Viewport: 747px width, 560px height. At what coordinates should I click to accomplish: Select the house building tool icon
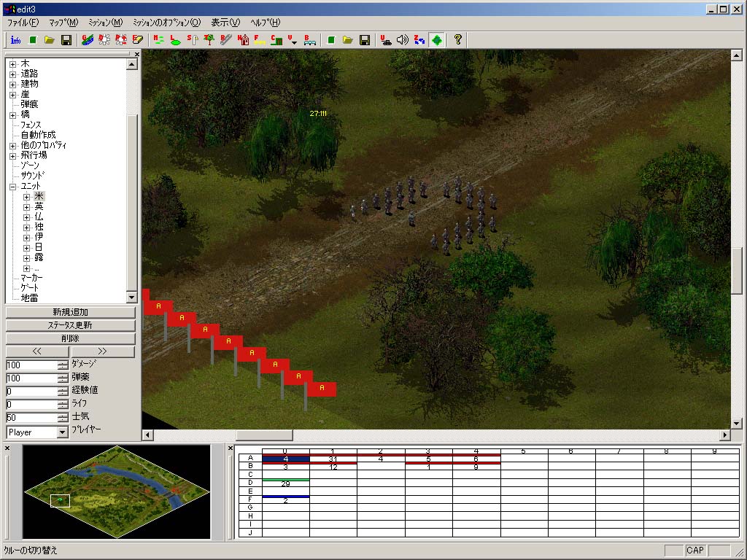tap(243, 40)
